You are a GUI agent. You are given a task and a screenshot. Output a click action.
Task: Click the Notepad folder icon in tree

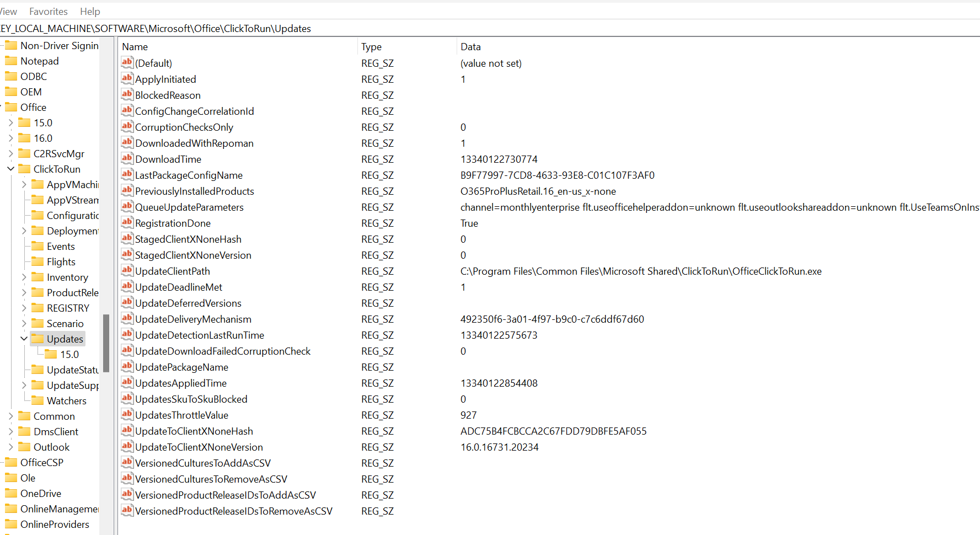(x=11, y=61)
